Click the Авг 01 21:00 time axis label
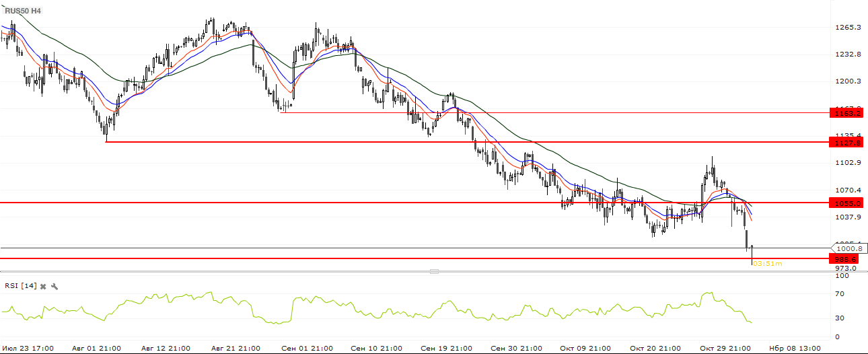The image size is (868, 354). coord(95,348)
